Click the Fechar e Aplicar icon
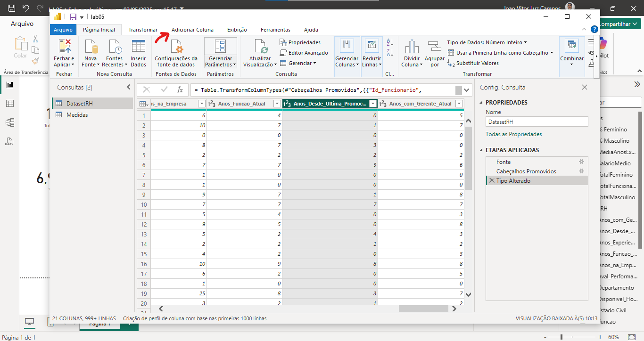The width and height of the screenshot is (644, 341). [x=64, y=47]
